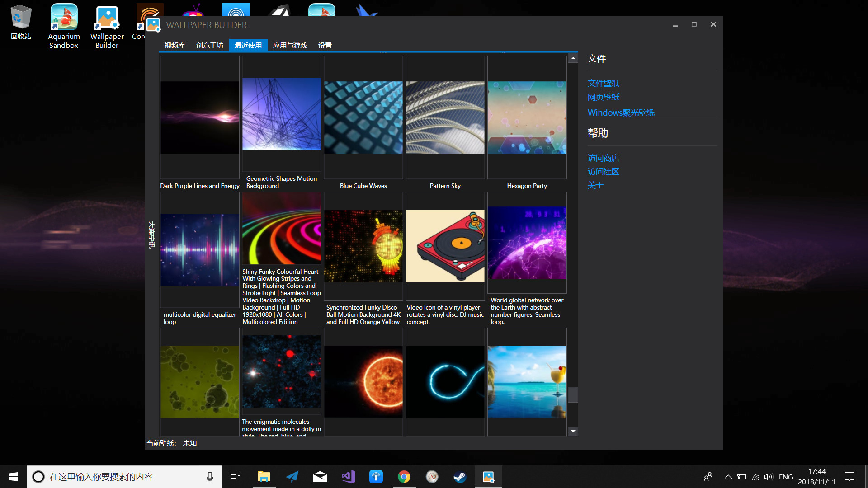Click the scrollbar down arrow in the wallpaper list
The image size is (868, 488).
pyautogui.click(x=573, y=432)
